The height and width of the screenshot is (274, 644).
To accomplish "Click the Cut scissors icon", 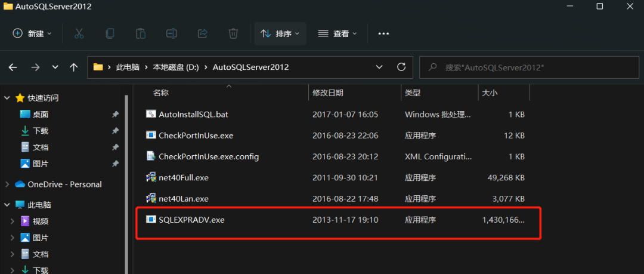I will coord(79,34).
